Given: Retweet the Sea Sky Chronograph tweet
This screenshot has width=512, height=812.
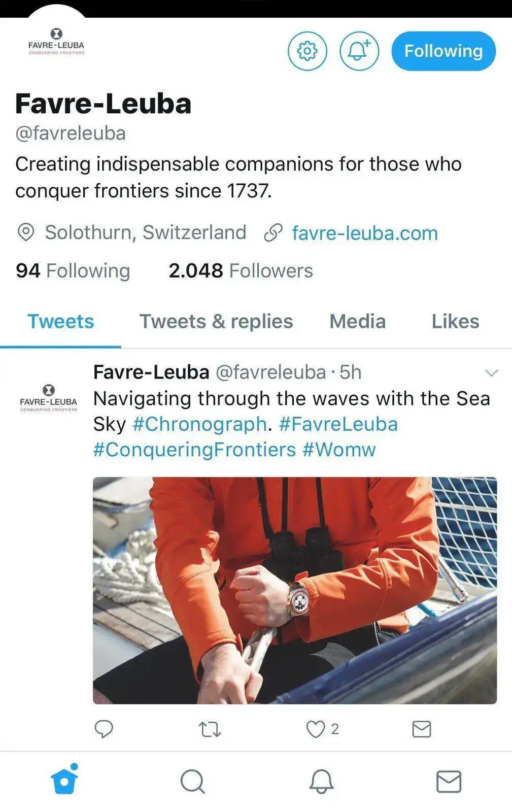Looking at the screenshot, I should [x=209, y=729].
